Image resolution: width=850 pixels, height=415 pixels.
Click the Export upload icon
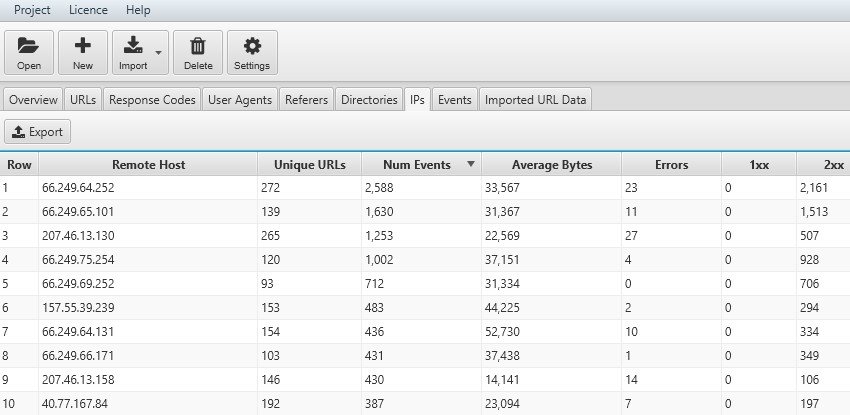pos(18,132)
